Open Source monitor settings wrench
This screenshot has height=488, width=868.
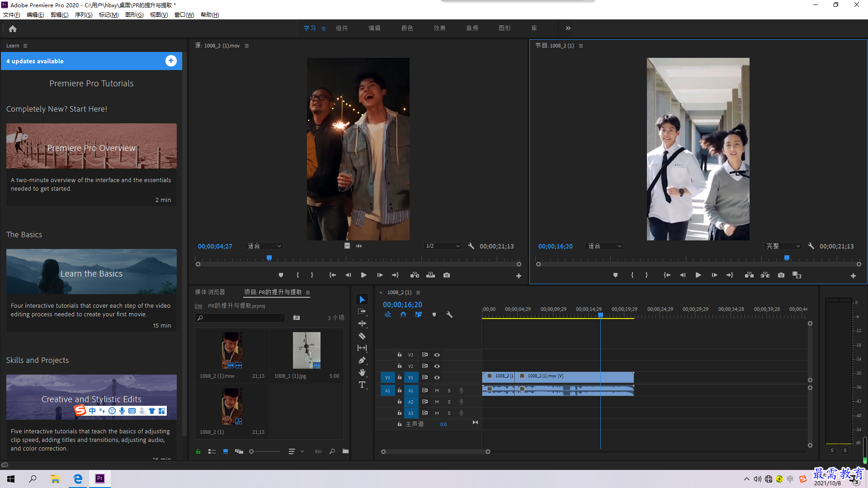point(471,246)
